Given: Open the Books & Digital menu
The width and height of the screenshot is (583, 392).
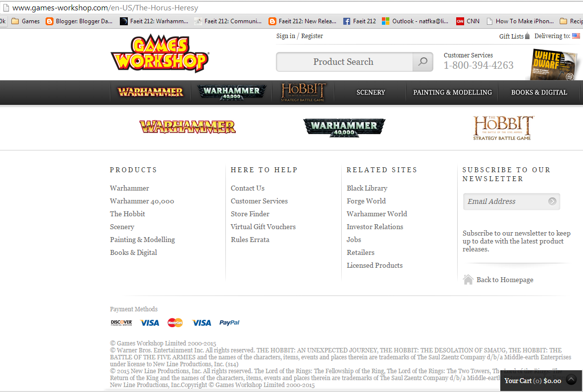Looking at the screenshot, I should point(539,93).
